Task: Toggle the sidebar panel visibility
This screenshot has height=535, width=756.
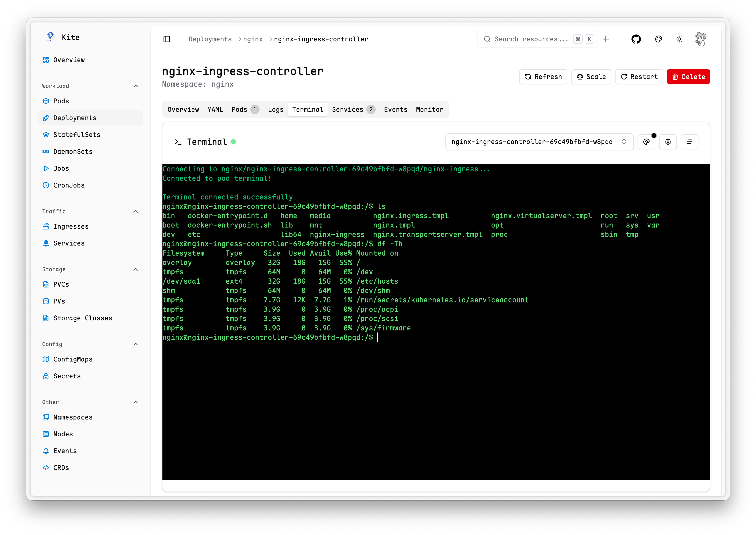Action: pyautogui.click(x=166, y=39)
